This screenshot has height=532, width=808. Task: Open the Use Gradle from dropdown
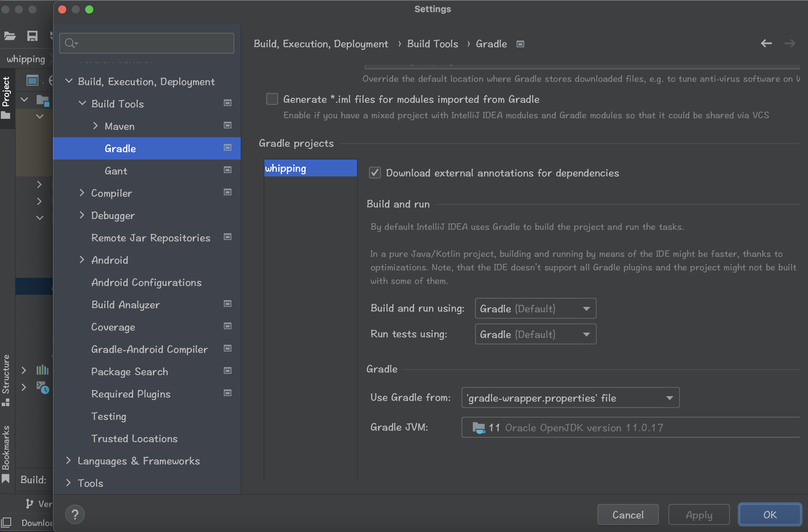[x=570, y=397]
